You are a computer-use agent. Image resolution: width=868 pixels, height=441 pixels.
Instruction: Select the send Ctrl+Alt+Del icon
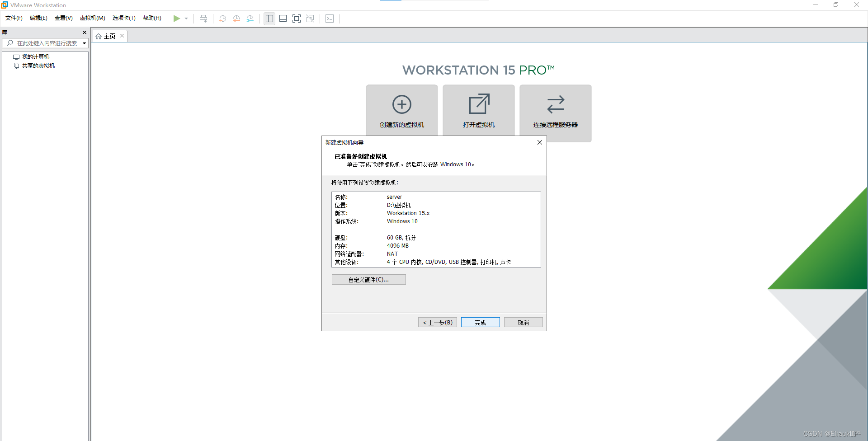click(x=203, y=19)
